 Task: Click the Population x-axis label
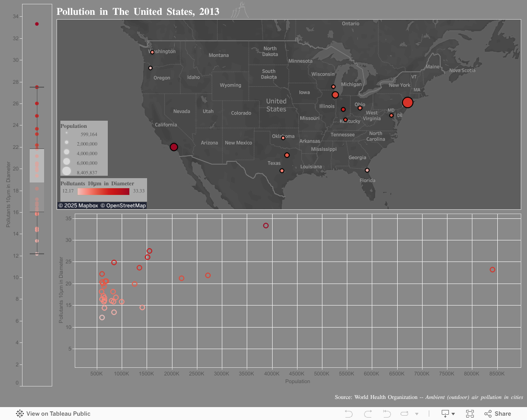[x=298, y=381]
